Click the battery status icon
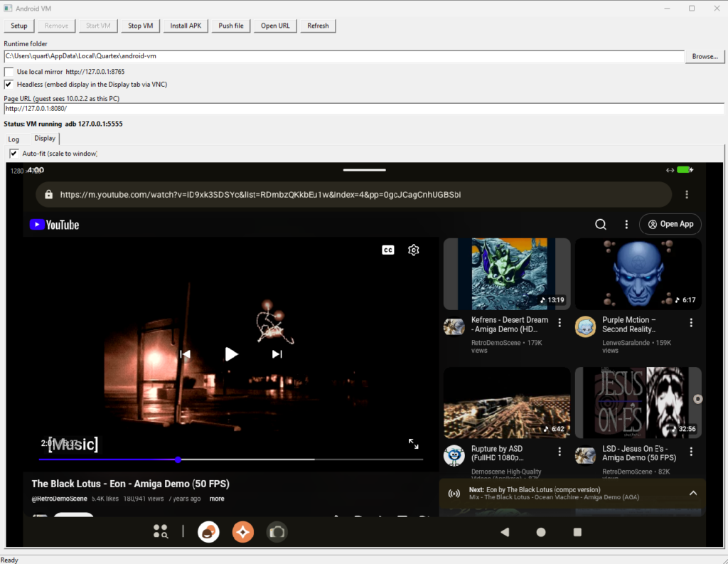The height and width of the screenshot is (564, 728). (x=685, y=169)
